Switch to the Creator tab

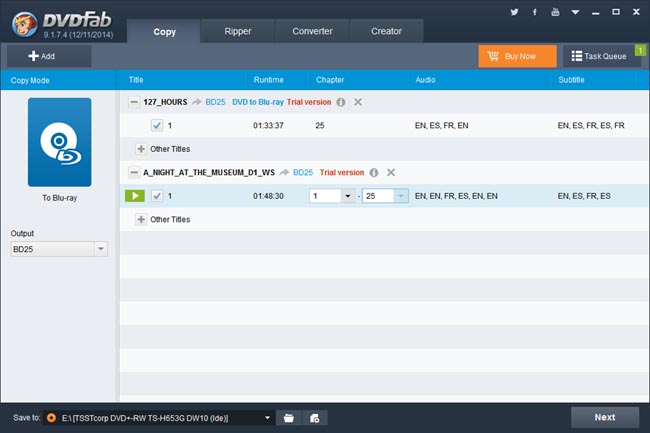[x=386, y=31]
